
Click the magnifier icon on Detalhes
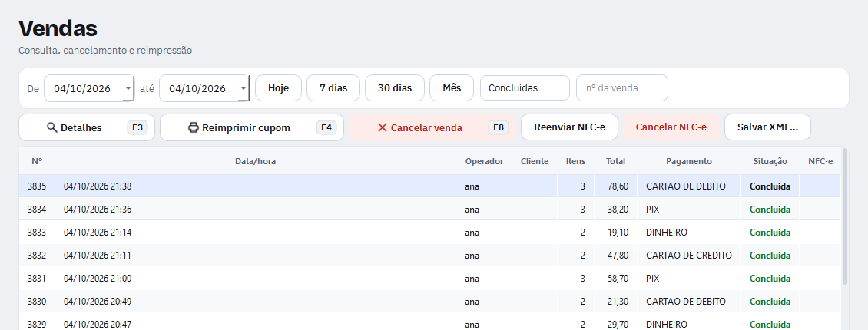click(52, 127)
